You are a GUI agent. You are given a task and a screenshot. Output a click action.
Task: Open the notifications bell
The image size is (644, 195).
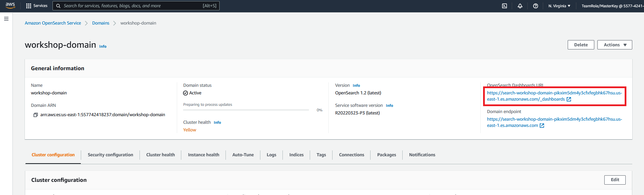520,6
